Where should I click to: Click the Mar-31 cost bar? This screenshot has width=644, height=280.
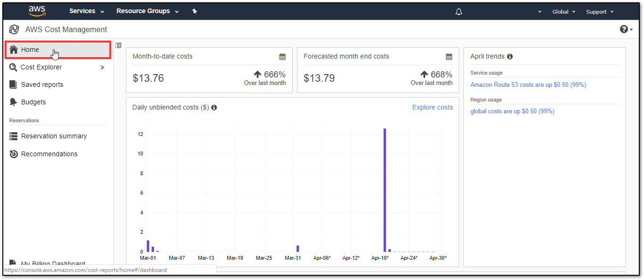point(298,248)
